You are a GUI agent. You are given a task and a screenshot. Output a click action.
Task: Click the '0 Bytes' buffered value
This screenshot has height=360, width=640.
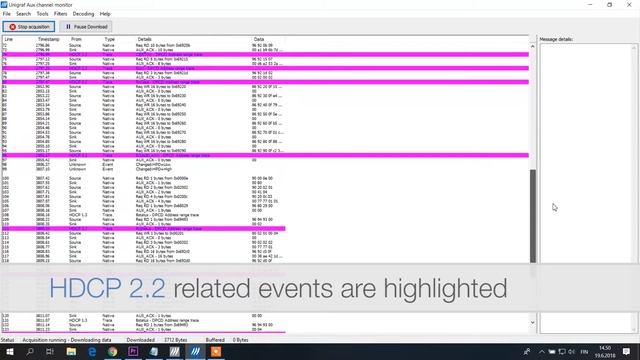(240, 340)
